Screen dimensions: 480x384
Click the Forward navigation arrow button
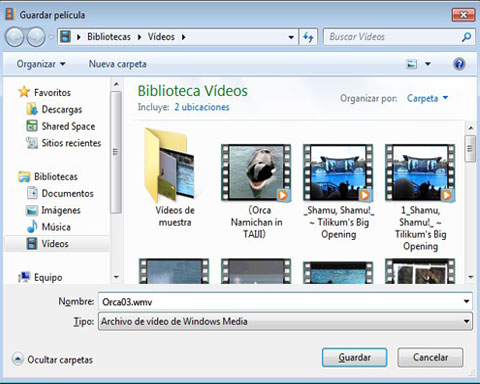coord(36,37)
